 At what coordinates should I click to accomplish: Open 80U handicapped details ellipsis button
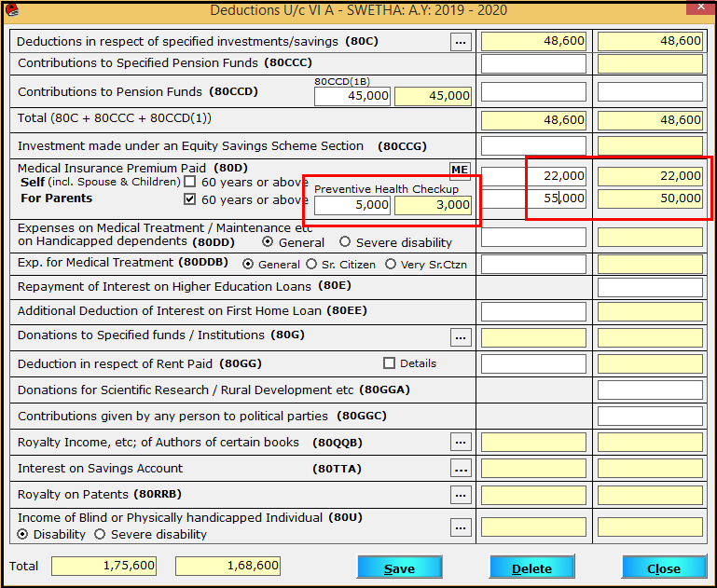click(461, 527)
